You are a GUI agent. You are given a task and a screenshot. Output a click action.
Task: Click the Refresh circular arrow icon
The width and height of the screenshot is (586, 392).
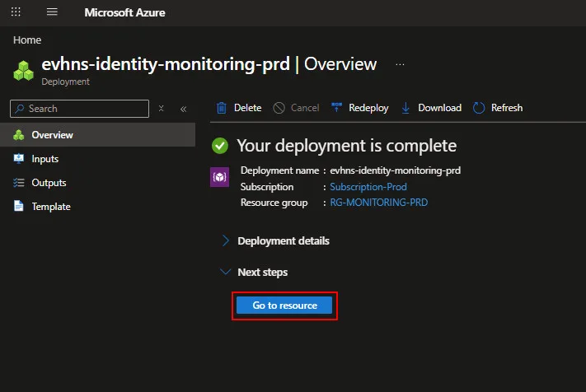pyautogui.click(x=479, y=108)
